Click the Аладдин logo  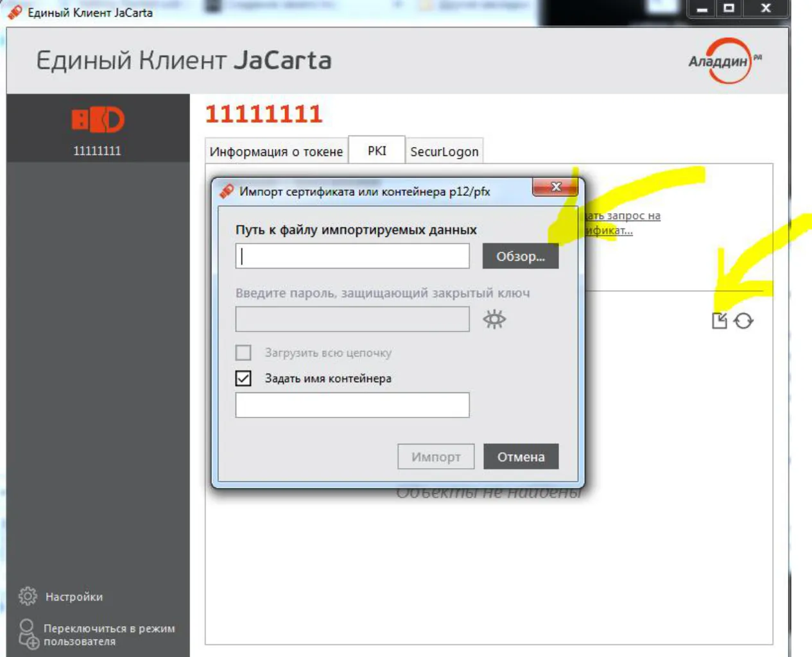[724, 60]
